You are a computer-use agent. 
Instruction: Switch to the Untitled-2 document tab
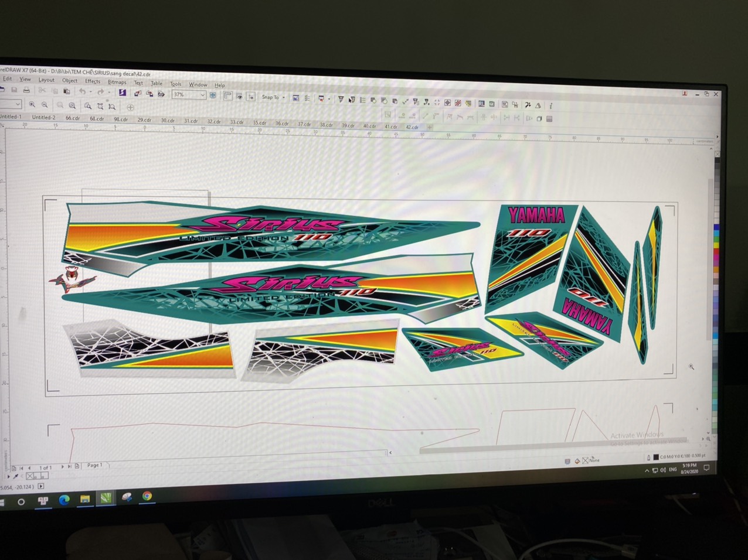(43, 118)
